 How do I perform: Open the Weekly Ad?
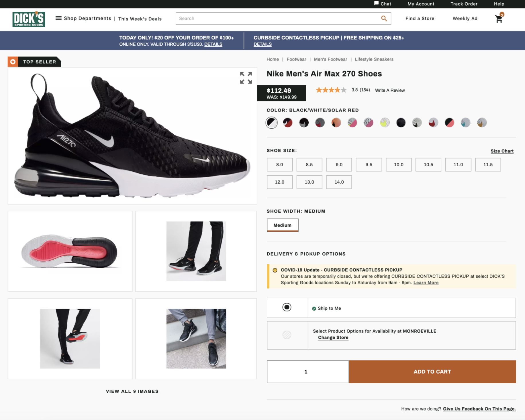[465, 18]
